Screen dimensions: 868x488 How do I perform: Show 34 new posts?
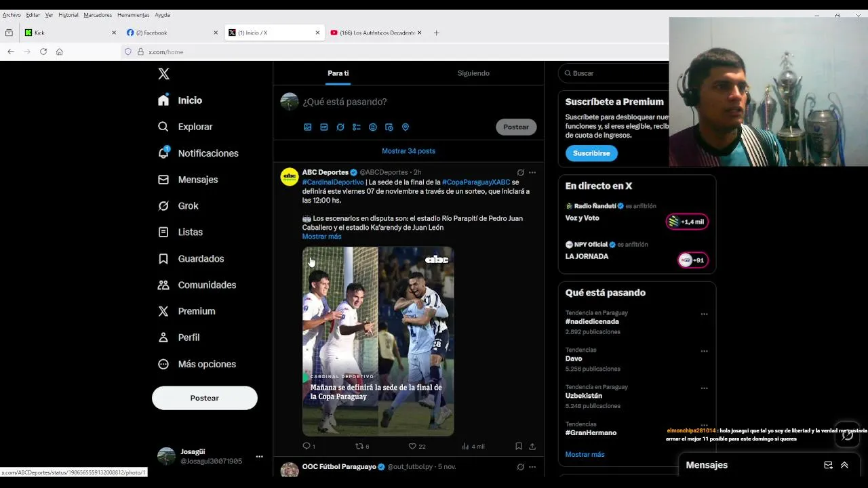point(408,151)
